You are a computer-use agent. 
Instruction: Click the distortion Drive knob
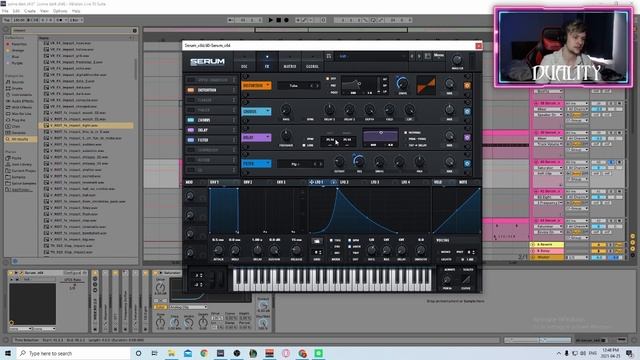point(402,84)
